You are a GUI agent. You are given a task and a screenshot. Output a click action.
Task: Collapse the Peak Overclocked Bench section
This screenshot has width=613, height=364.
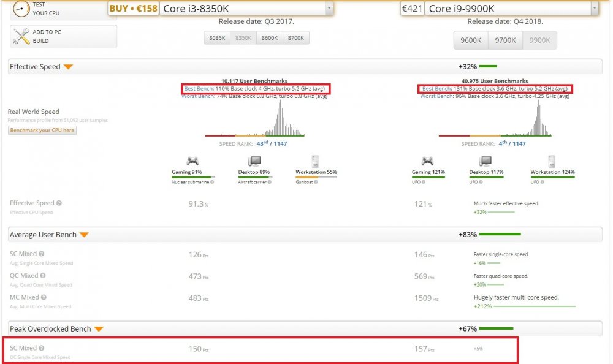(99, 329)
